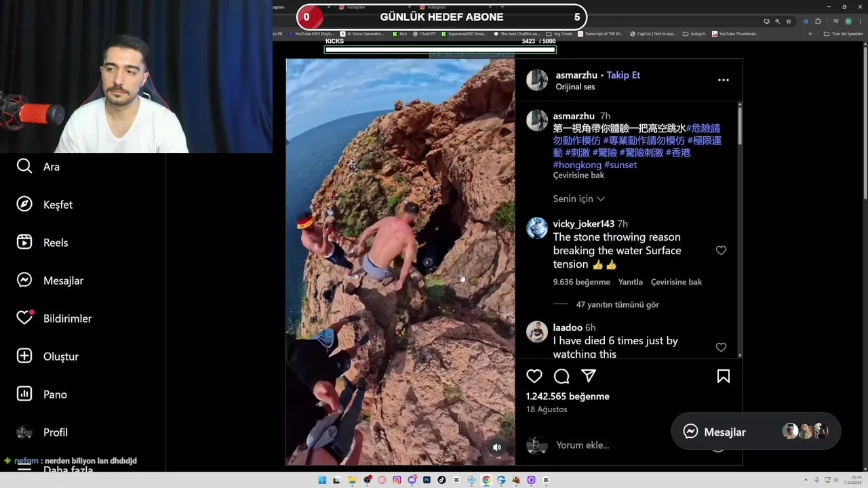Open Chrome three-dot menu
This screenshot has width=868, height=488.
coord(861,21)
